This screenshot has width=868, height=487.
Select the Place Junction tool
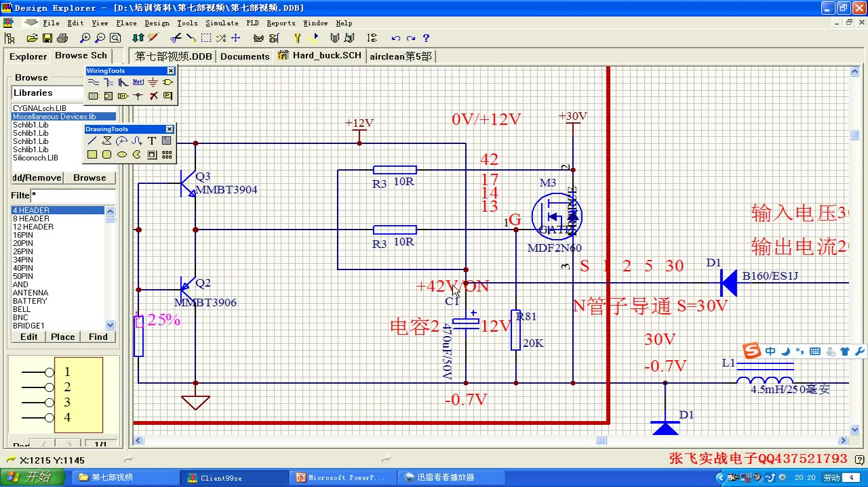coord(138,96)
